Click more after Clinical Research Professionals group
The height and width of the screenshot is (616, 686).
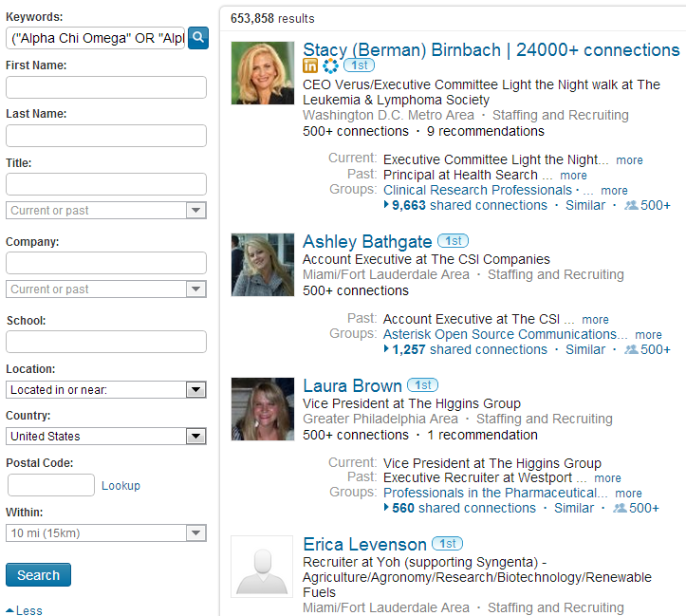pos(614,191)
